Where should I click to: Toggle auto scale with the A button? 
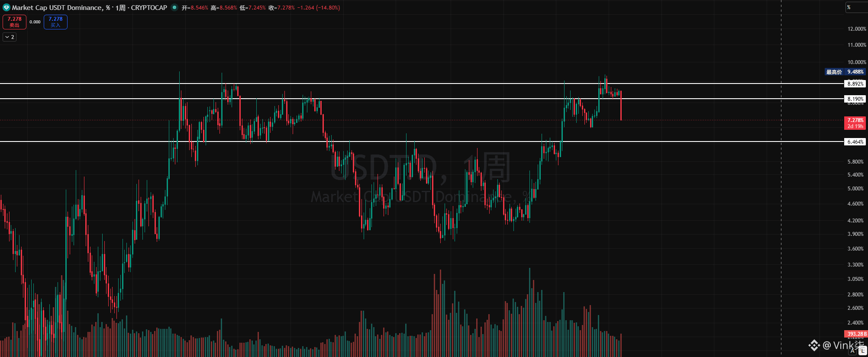click(852, 351)
